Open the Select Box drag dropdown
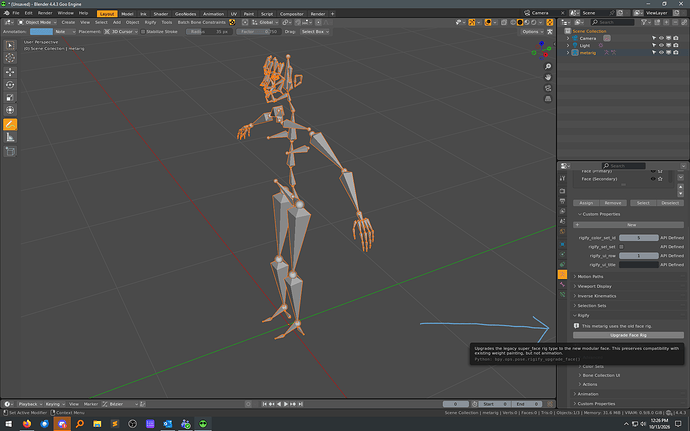Screen dimensions: 690x431 point(315,32)
